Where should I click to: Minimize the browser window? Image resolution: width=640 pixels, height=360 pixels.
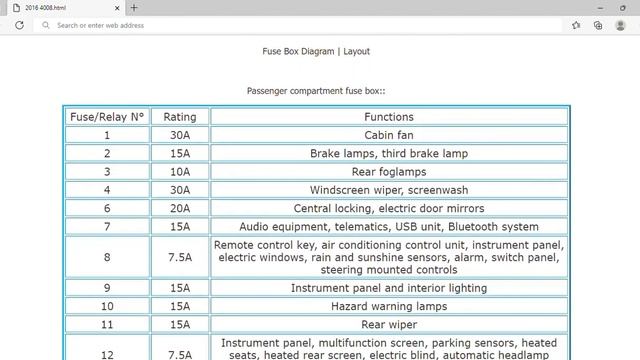[x=600, y=8]
